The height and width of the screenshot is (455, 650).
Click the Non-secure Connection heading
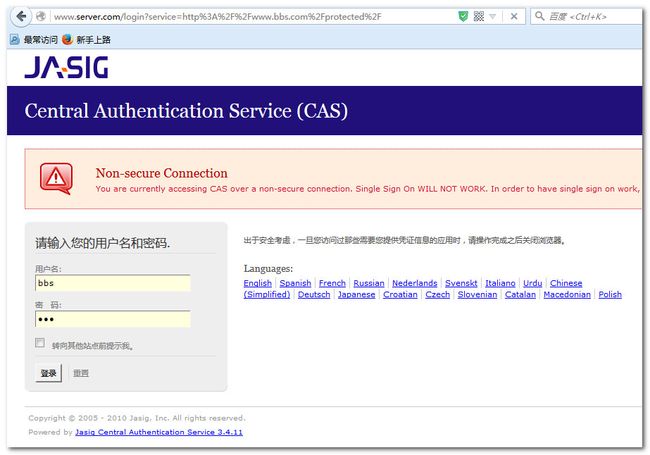161,173
